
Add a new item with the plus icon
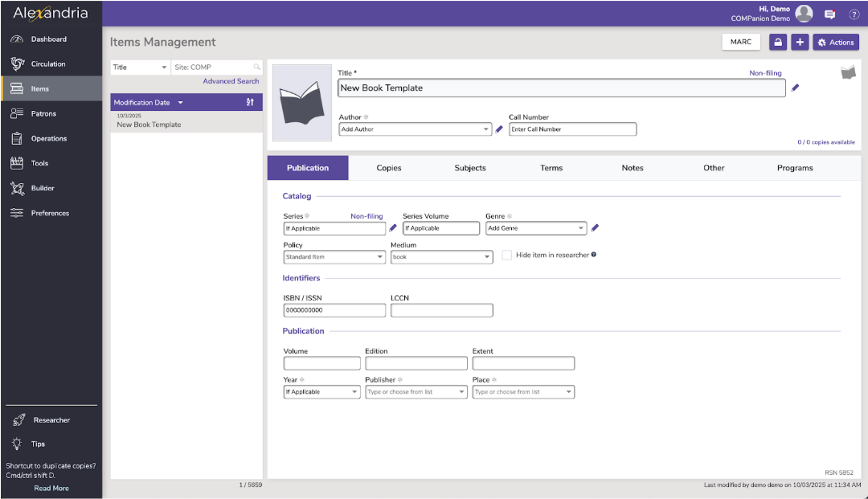point(799,41)
